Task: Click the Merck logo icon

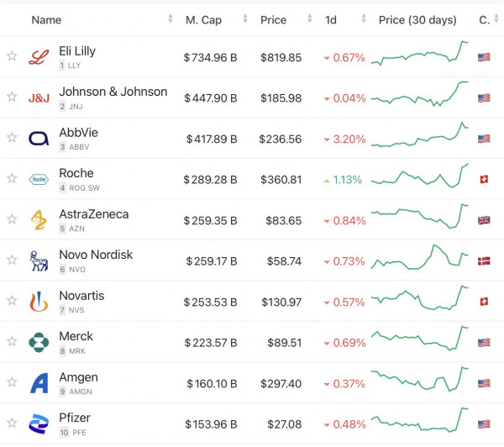Action: point(39,342)
